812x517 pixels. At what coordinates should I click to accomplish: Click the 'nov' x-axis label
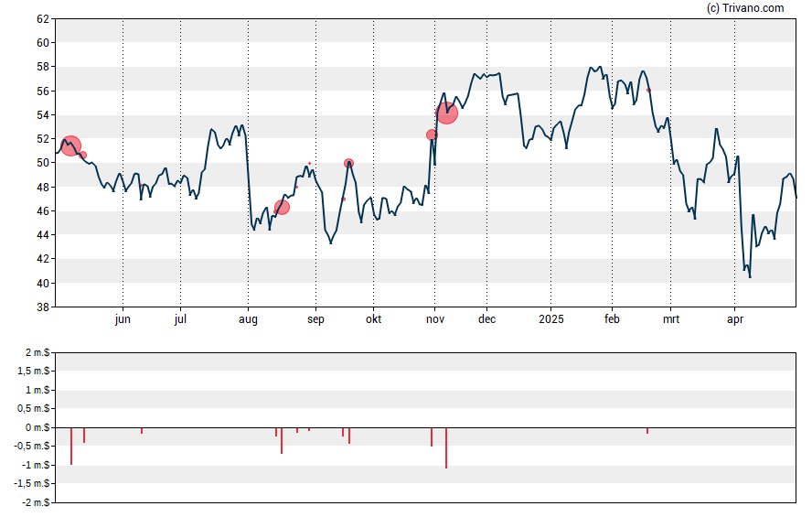pos(435,319)
